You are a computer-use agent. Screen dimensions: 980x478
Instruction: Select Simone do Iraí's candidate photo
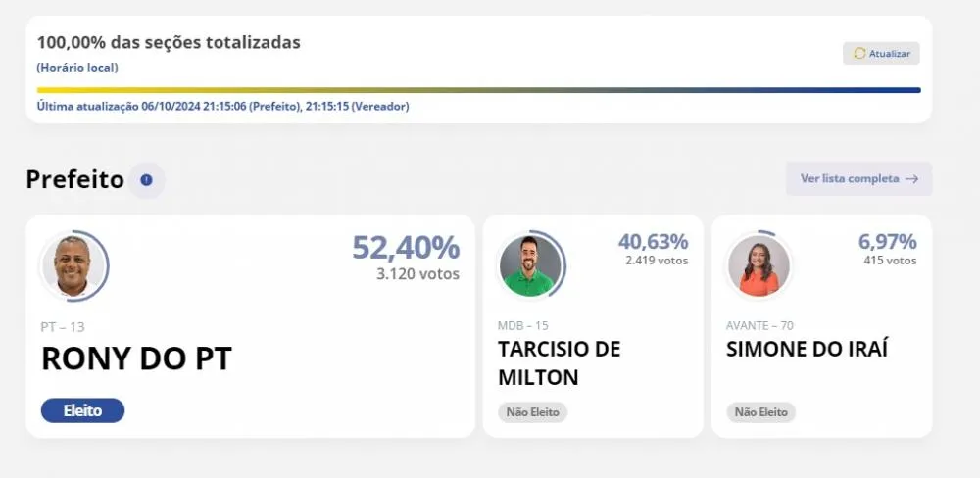759,265
